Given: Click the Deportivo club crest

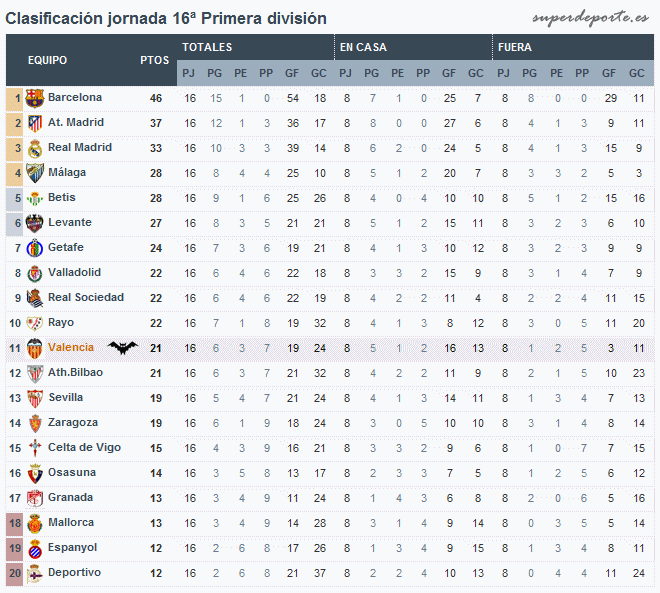Looking at the screenshot, I should point(35,573).
